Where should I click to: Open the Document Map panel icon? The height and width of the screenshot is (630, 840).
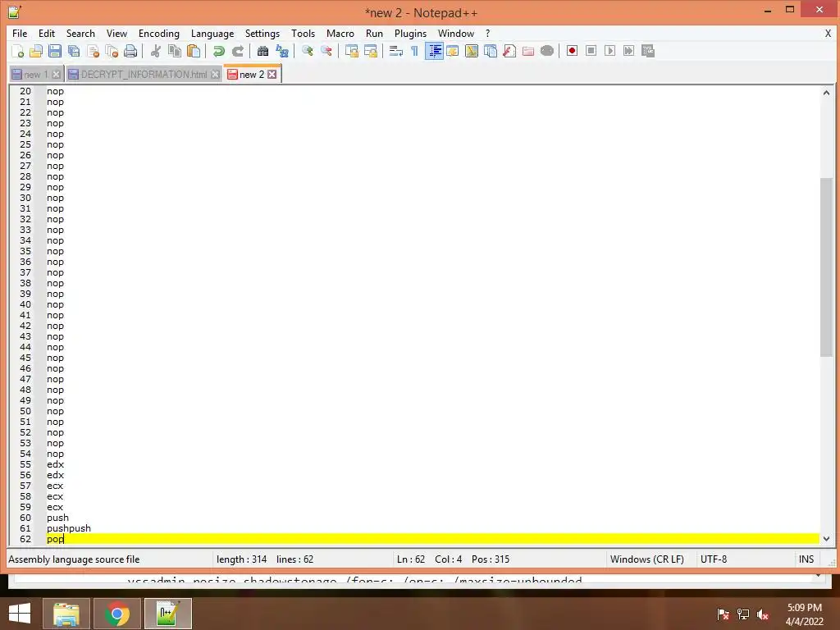pyautogui.click(x=472, y=51)
